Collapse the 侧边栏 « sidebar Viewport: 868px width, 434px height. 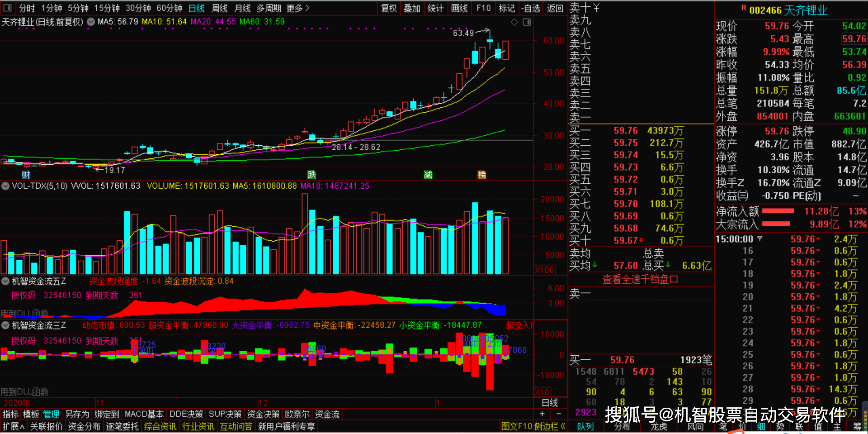[x=549, y=426]
